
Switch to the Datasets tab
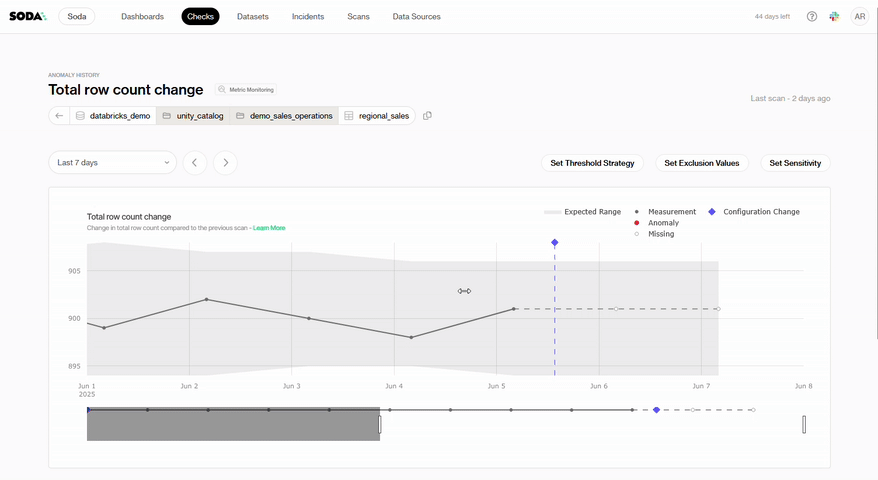(252, 17)
